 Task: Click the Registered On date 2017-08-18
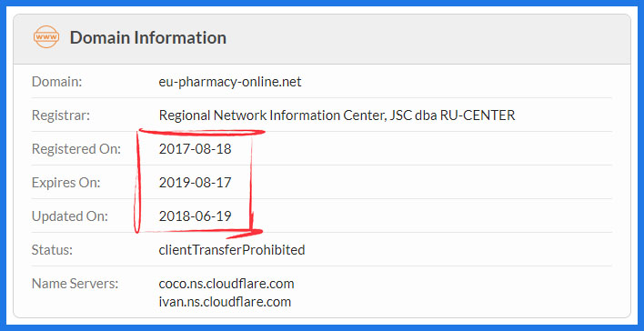click(x=195, y=148)
